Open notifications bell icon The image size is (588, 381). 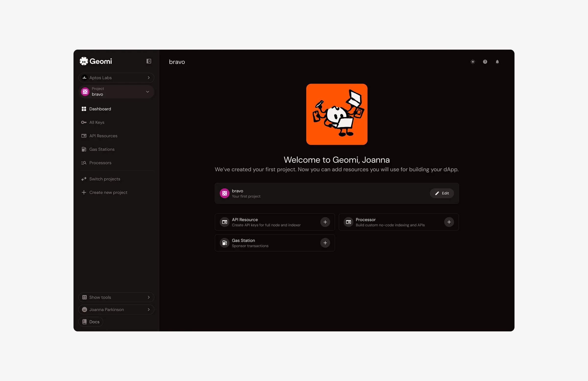pyautogui.click(x=497, y=62)
